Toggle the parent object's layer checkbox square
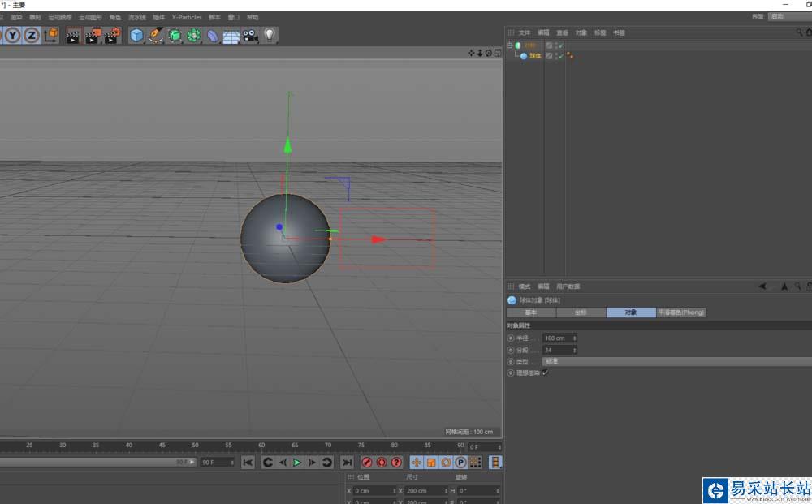The height and width of the screenshot is (504, 812). pyautogui.click(x=549, y=45)
